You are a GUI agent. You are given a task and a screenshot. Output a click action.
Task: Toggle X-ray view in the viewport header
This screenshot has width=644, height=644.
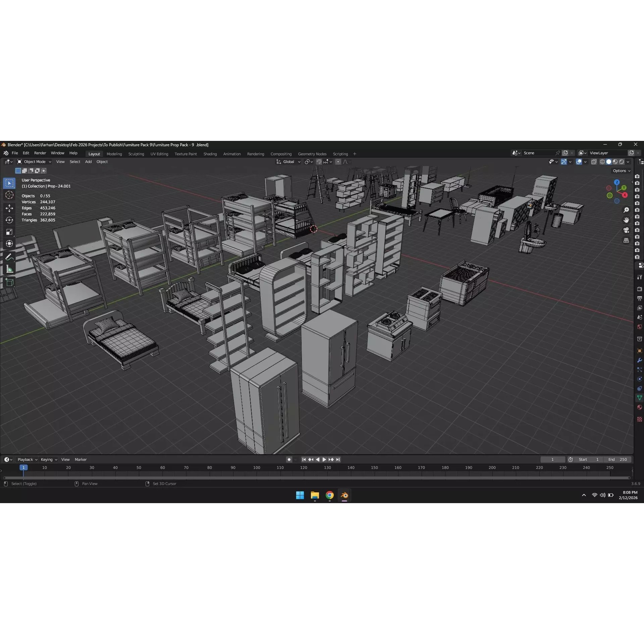(x=594, y=162)
